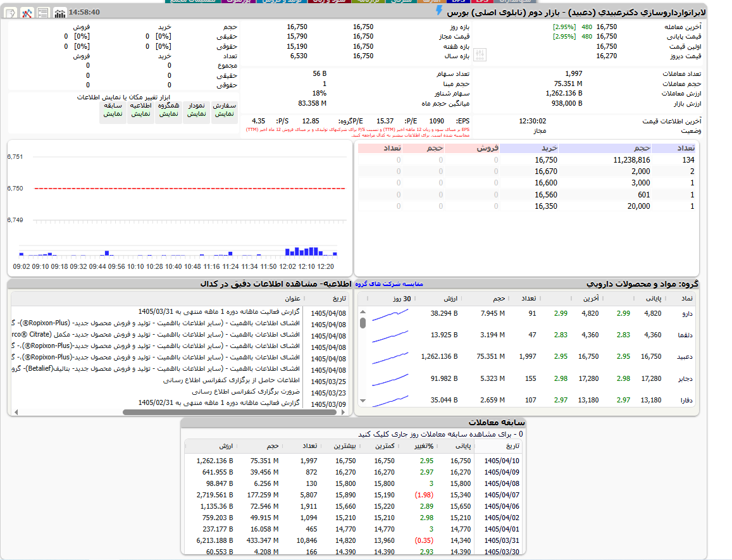Click left arrow of notices horizontal scrollbar
Viewport: 732px width, 560px height.
pos(16,412)
